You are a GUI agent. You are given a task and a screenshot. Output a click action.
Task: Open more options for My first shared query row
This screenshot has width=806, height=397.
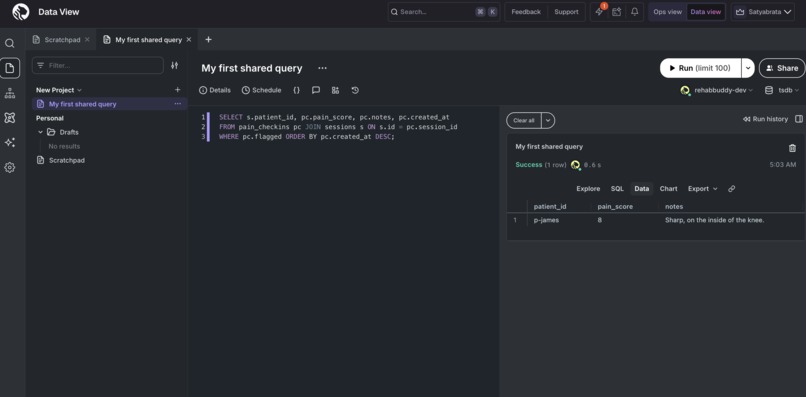coord(177,104)
